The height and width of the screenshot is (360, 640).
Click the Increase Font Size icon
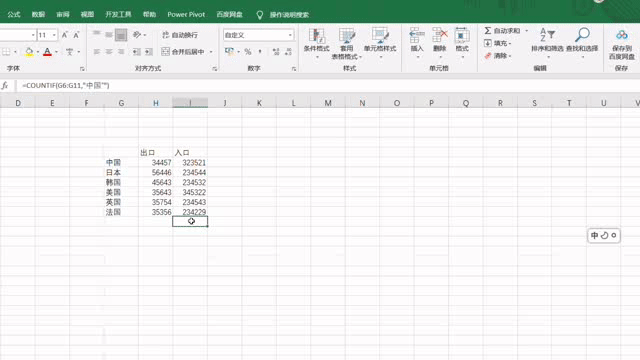pyautogui.click(x=64, y=35)
